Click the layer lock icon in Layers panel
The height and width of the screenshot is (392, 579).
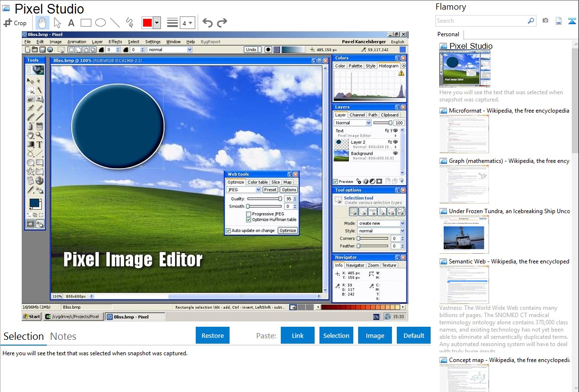pyautogui.click(x=359, y=181)
